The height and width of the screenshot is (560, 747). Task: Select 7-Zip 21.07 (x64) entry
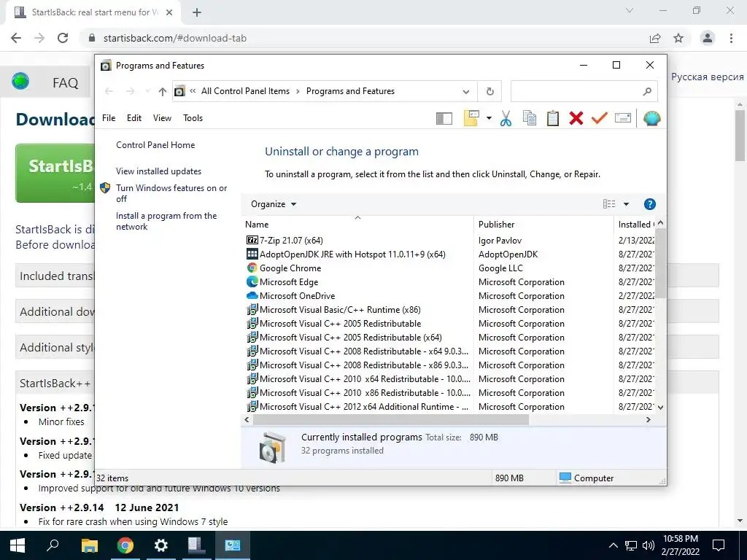pyautogui.click(x=291, y=241)
